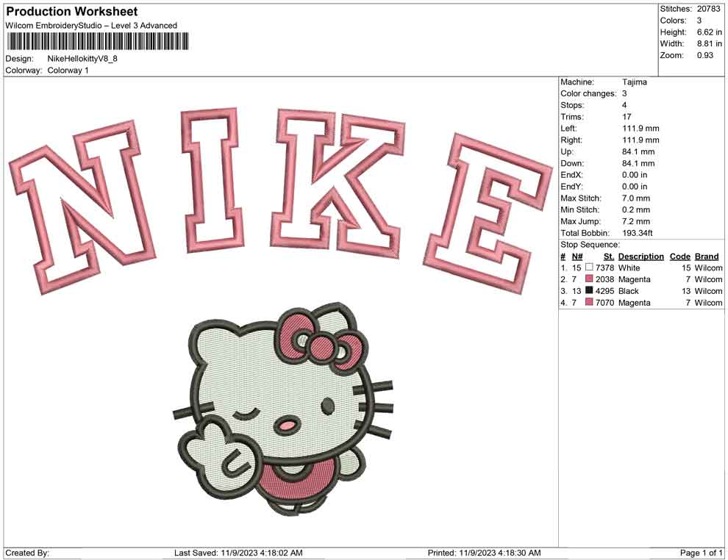Click the 'Code' column header
The height and width of the screenshot is (560, 728).
pyautogui.click(x=679, y=256)
